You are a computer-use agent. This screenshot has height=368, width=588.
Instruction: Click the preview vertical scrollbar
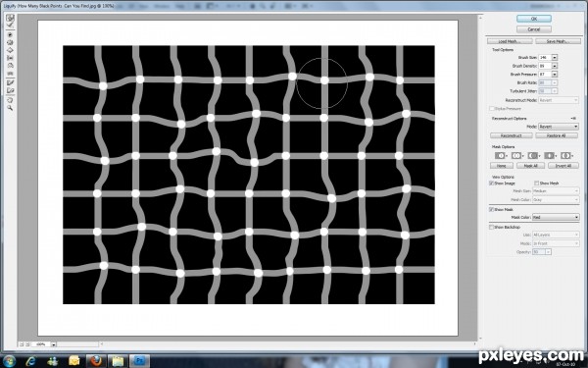coord(479,178)
